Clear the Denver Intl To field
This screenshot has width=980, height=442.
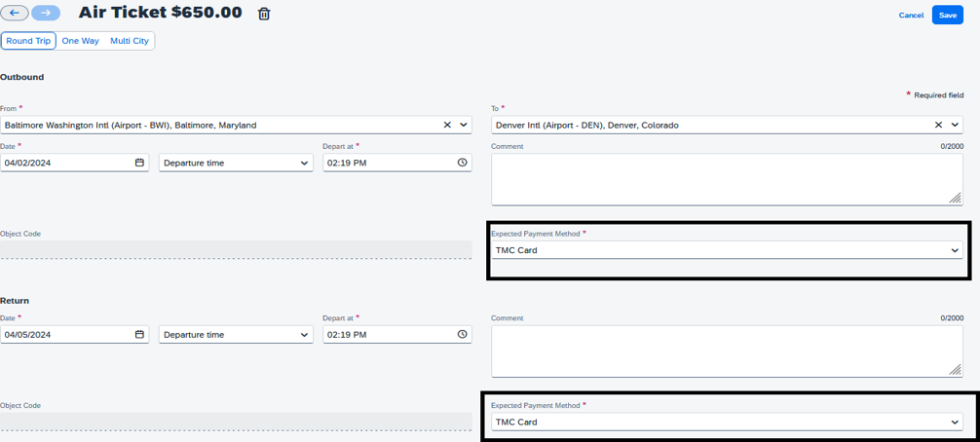(x=938, y=125)
